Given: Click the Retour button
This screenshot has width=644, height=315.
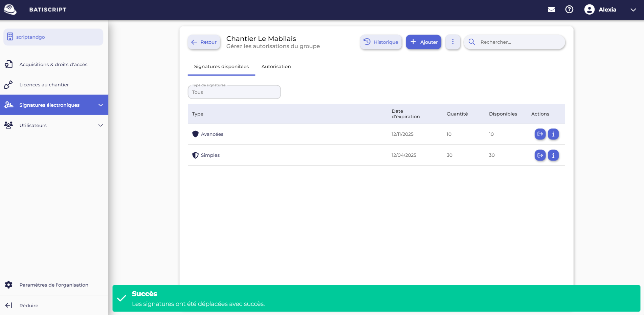Looking at the screenshot, I should [204, 42].
